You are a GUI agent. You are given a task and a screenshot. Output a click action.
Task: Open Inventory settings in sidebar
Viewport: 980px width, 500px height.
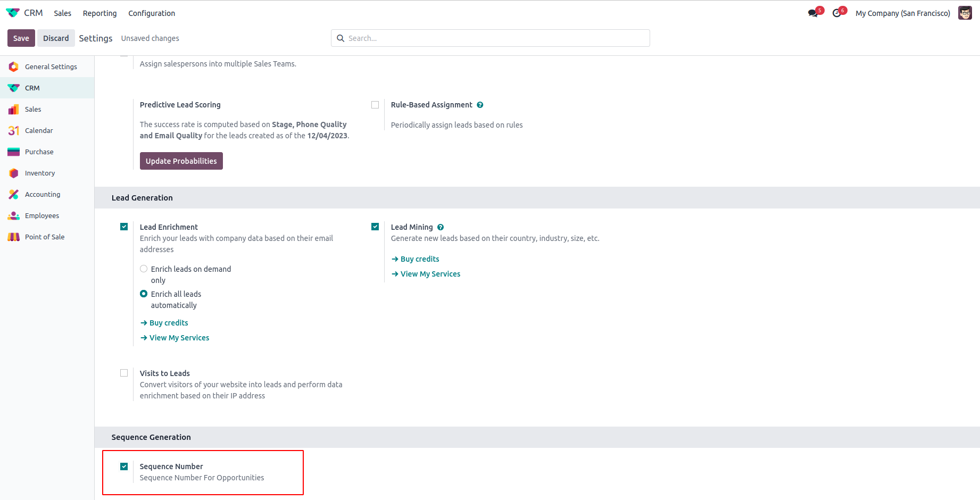40,173
